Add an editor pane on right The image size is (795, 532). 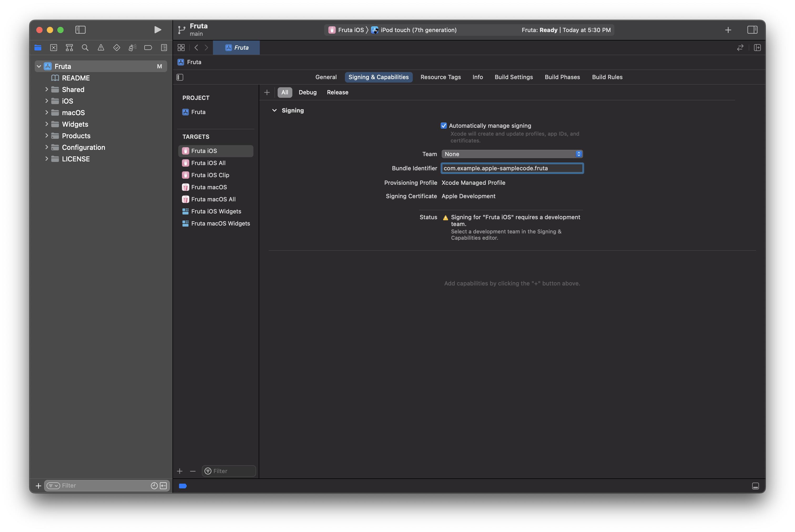click(x=757, y=48)
